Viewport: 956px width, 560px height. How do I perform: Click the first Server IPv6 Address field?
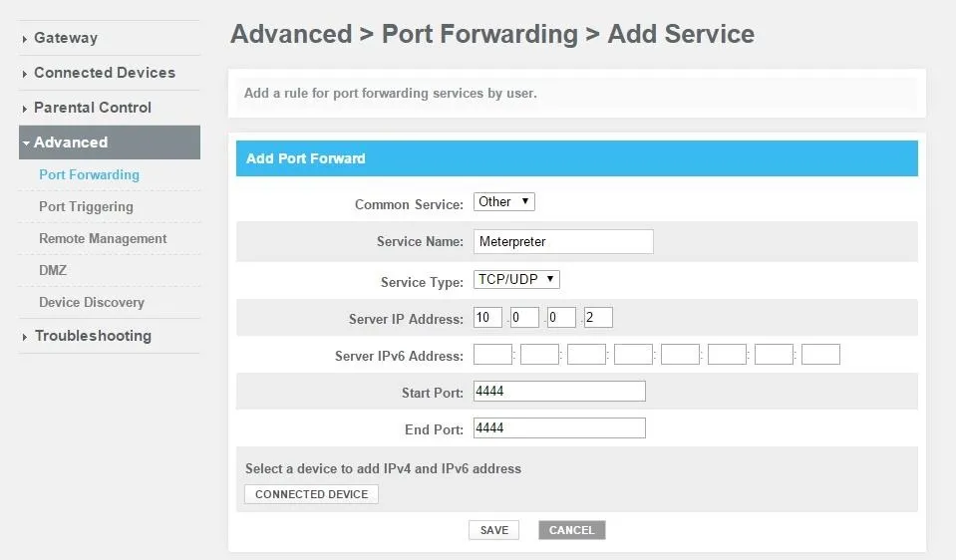pyautogui.click(x=492, y=354)
